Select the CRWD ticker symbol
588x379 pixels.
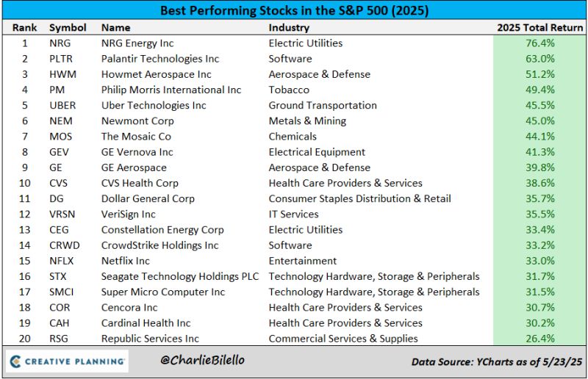pos(64,245)
